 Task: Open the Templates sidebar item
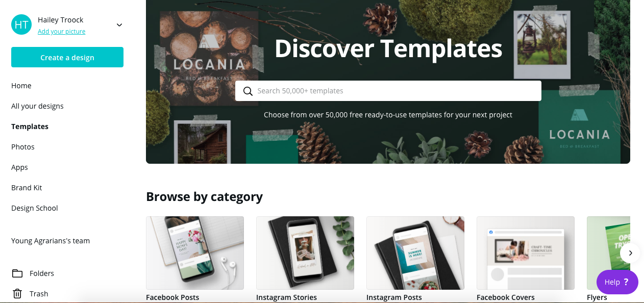(30, 127)
